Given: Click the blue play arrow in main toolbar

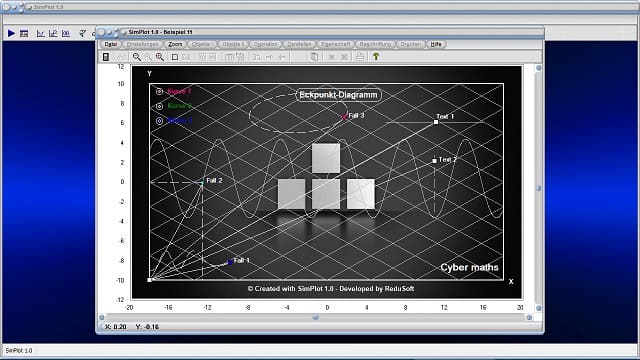Looking at the screenshot, I should (x=11, y=33).
